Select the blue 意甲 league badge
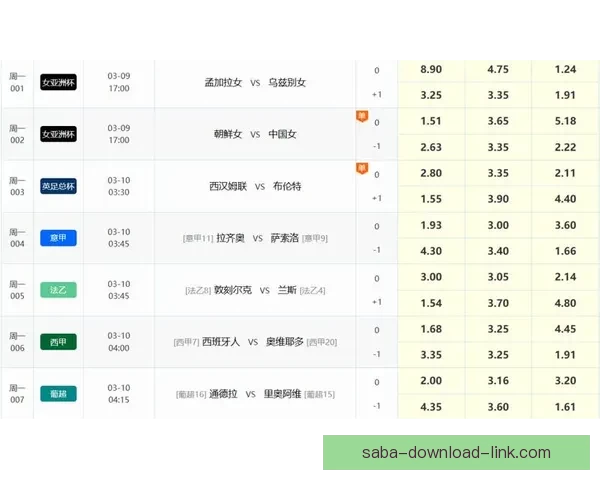 [58, 238]
